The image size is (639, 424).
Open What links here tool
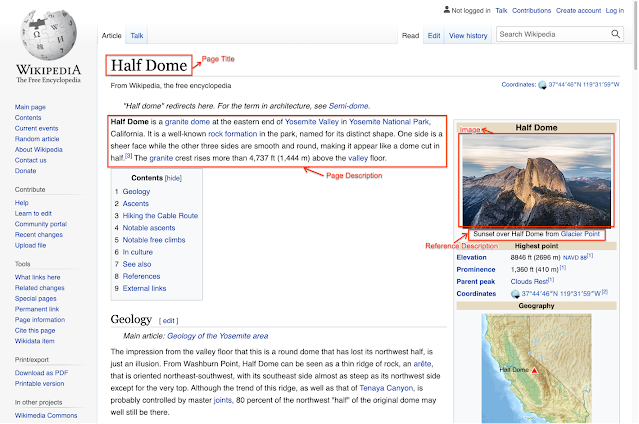(x=37, y=277)
